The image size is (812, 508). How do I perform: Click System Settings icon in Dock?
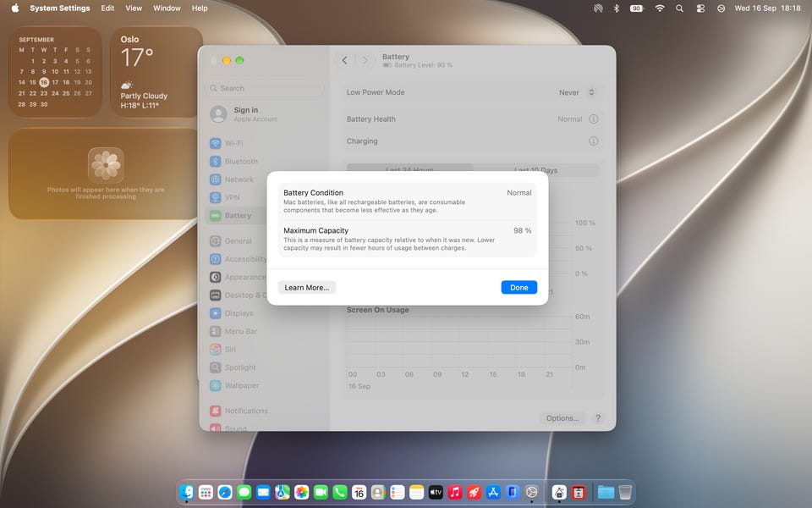(531, 492)
